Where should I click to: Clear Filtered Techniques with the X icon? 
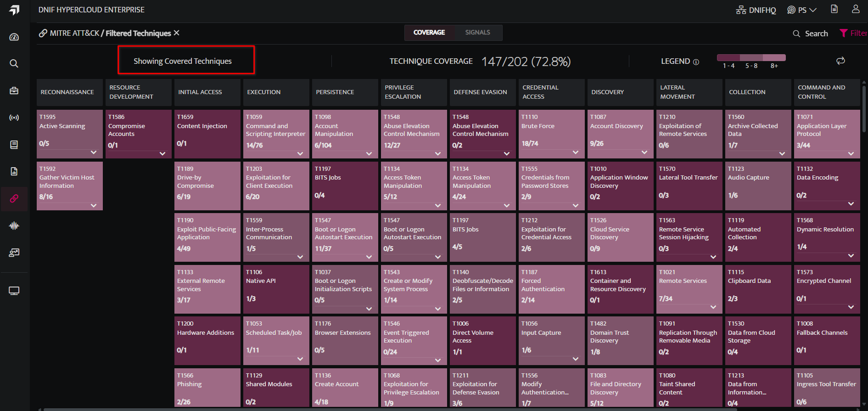click(x=177, y=33)
